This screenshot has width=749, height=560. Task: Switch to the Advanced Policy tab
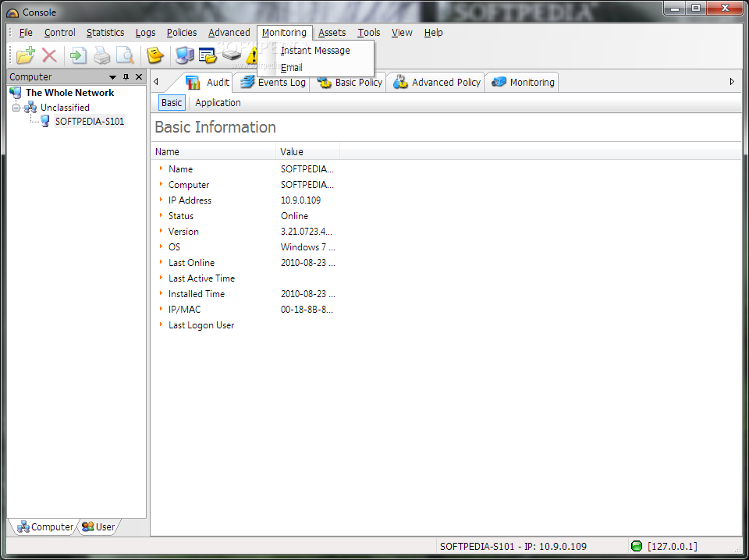(x=437, y=82)
